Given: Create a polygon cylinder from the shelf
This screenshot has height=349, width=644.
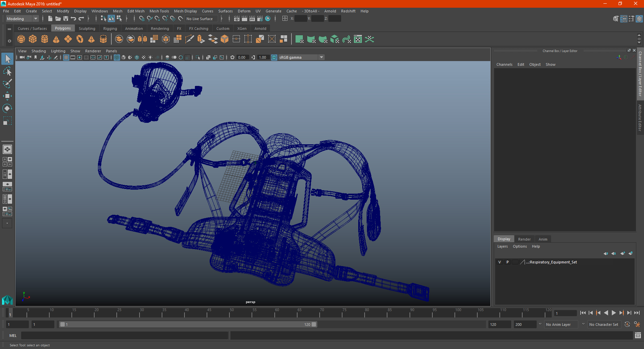Looking at the screenshot, I should click(x=45, y=39).
